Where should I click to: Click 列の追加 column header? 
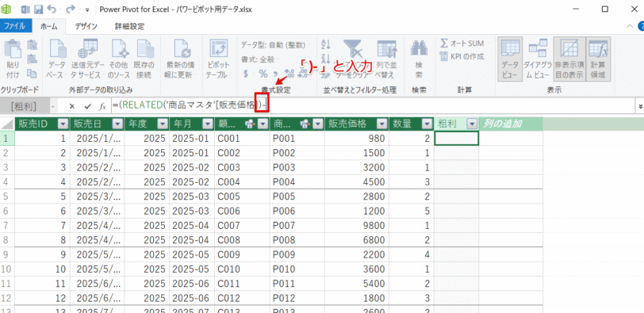tap(511, 124)
